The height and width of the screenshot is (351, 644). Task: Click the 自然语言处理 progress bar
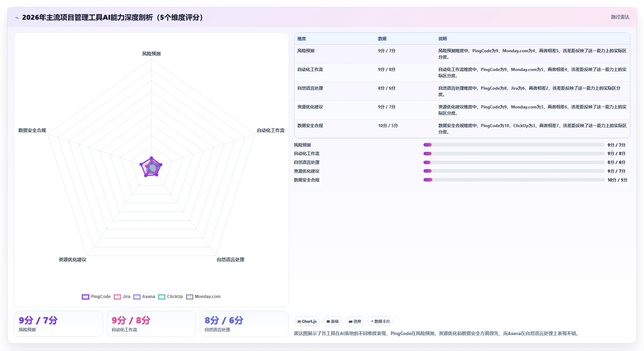tap(514, 162)
